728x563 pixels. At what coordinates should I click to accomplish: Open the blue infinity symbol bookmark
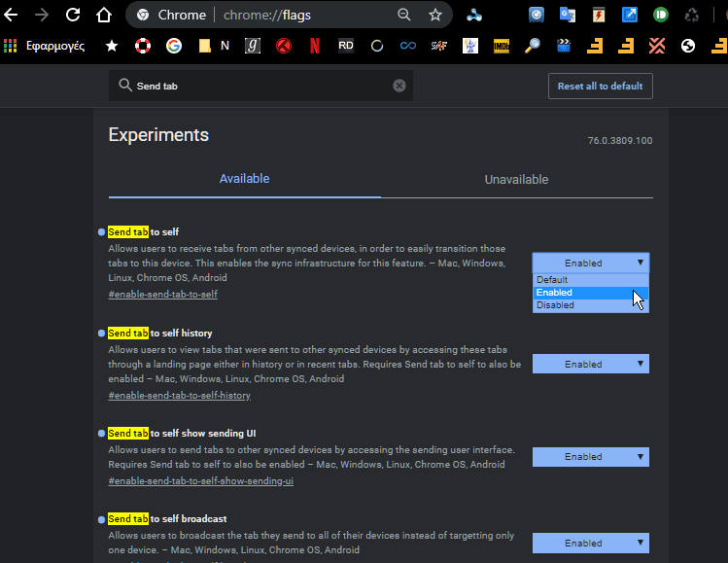408,46
